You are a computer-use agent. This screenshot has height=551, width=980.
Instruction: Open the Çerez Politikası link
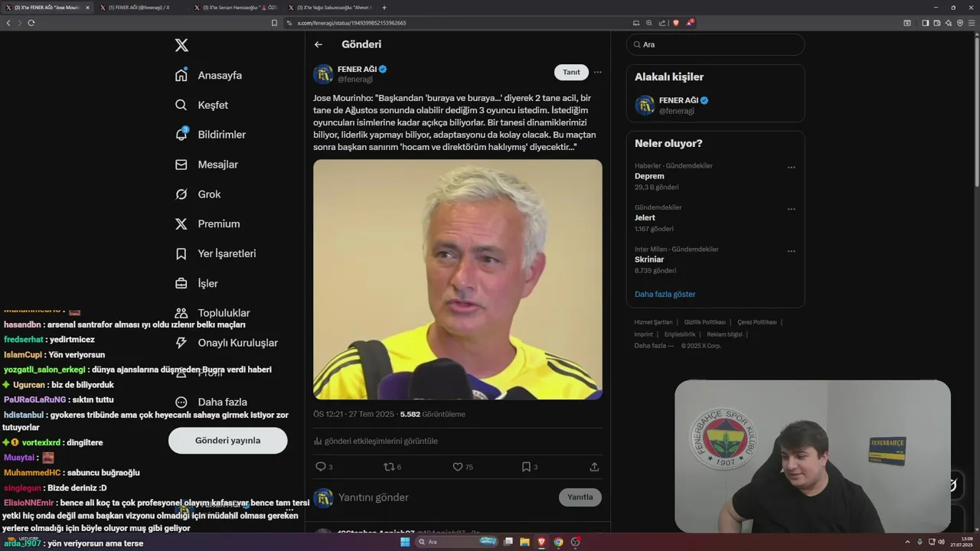click(757, 322)
